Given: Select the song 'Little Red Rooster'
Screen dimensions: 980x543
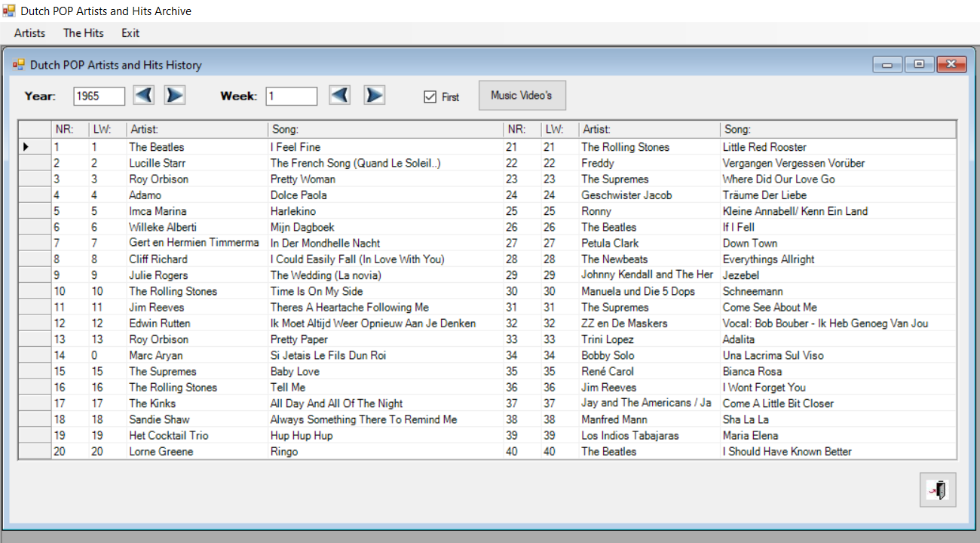Looking at the screenshot, I should coord(838,147).
